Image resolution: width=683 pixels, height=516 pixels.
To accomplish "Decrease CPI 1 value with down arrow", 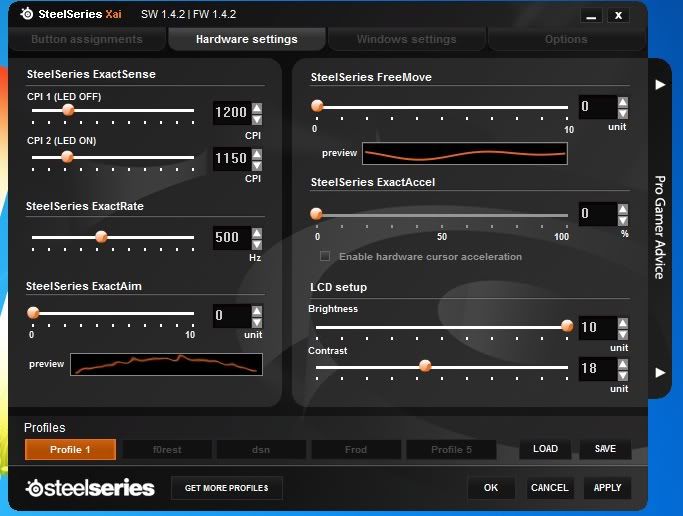I will point(257,119).
